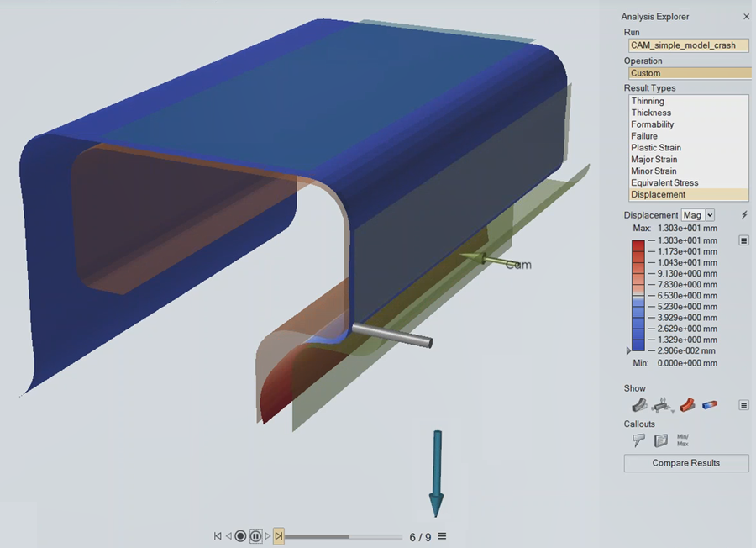Screen dimensions: 756x548
Task: Select Thinning result type
Action: pyautogui.click(x=648, y=101)
